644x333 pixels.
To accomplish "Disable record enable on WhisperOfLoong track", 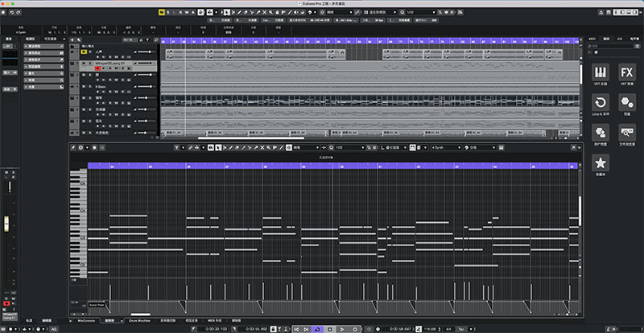I will 97,68.
